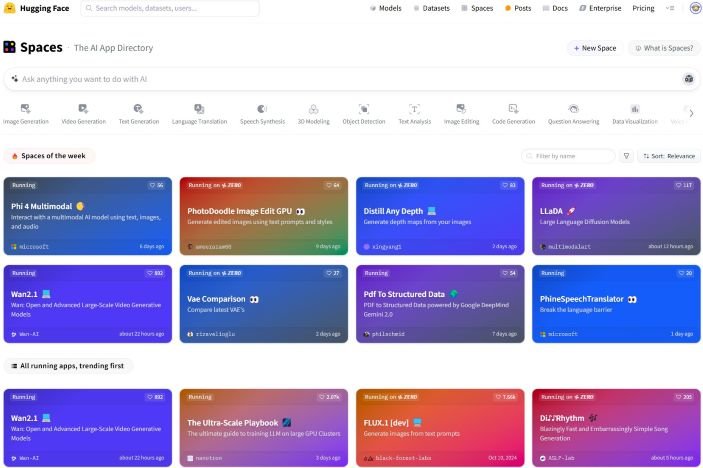Like the Distill Any Depth space
Screen dimensions: 703x468
point(508,185)
